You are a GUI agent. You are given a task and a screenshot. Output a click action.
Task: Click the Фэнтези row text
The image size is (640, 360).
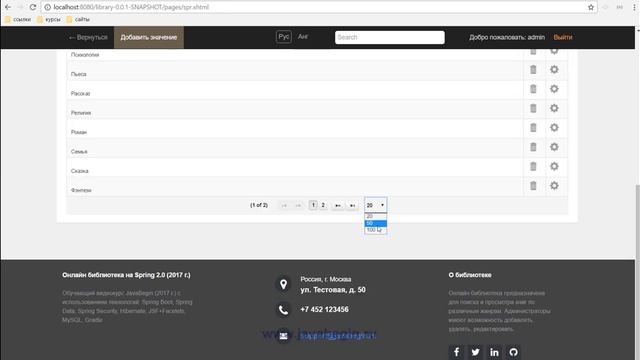pos(81,190)
